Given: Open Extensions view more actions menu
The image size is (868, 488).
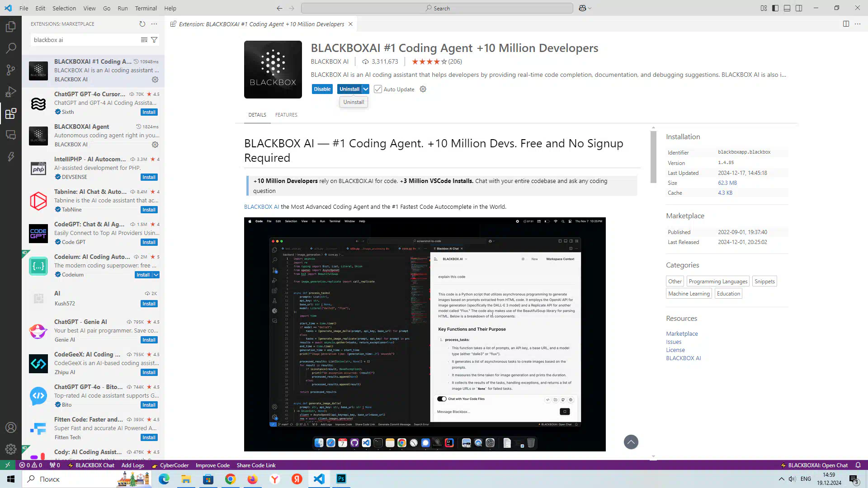Looking at the screenshot, I should (154, 24).
